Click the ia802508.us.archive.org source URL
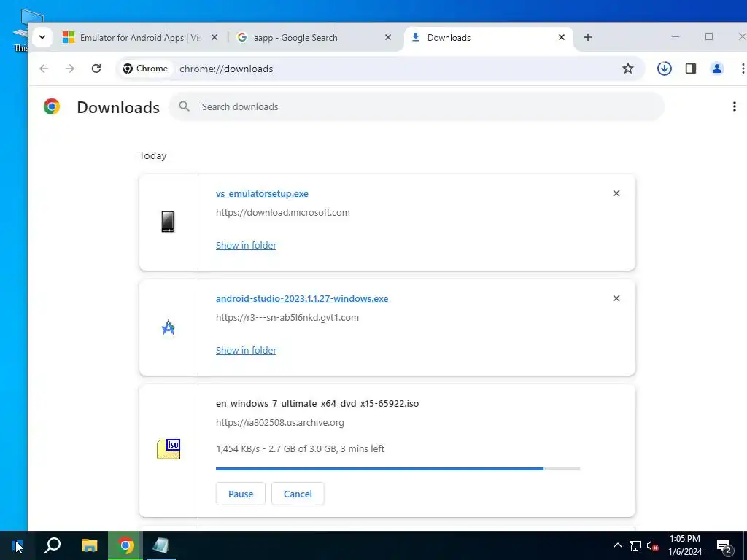 [x=279, y=422]
